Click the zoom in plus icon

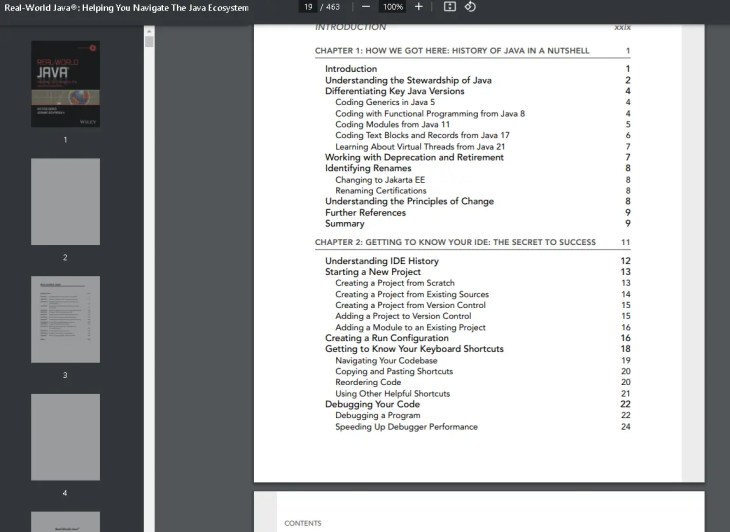419,7
